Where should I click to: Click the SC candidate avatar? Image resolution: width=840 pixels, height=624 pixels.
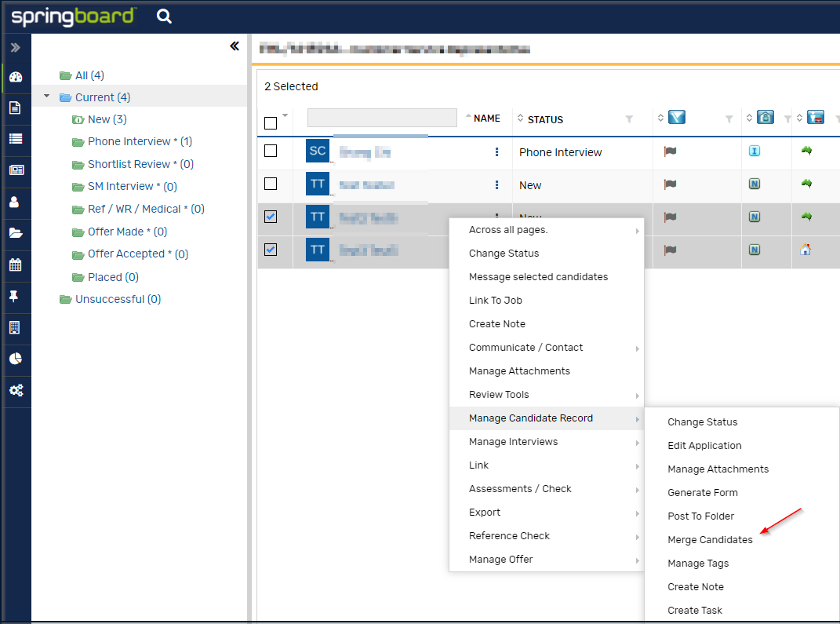[317, 151]
